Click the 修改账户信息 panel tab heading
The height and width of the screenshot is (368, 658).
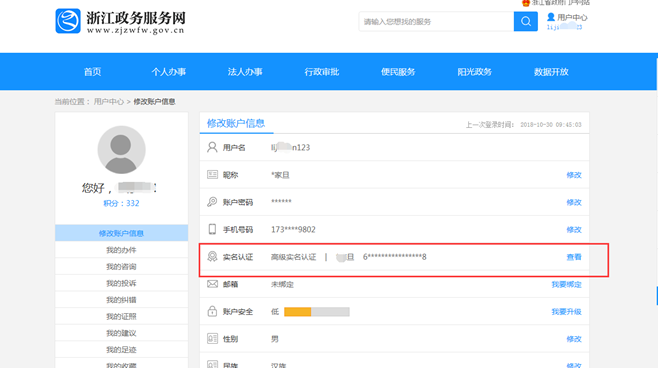[x=236, y=123]
